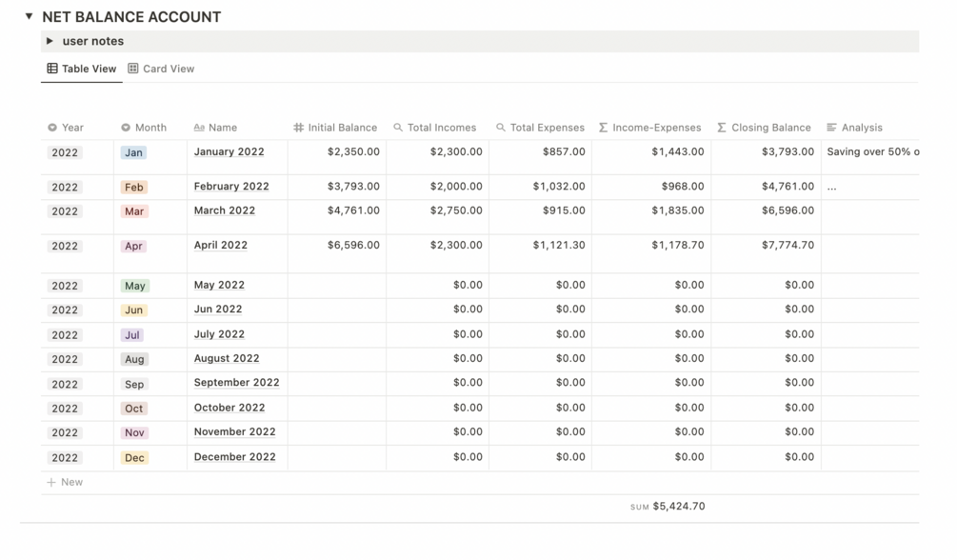957x560 pixels.
Task: Click the Income-Expenses formula sigma icon
Action: click(x=604, y=128)
